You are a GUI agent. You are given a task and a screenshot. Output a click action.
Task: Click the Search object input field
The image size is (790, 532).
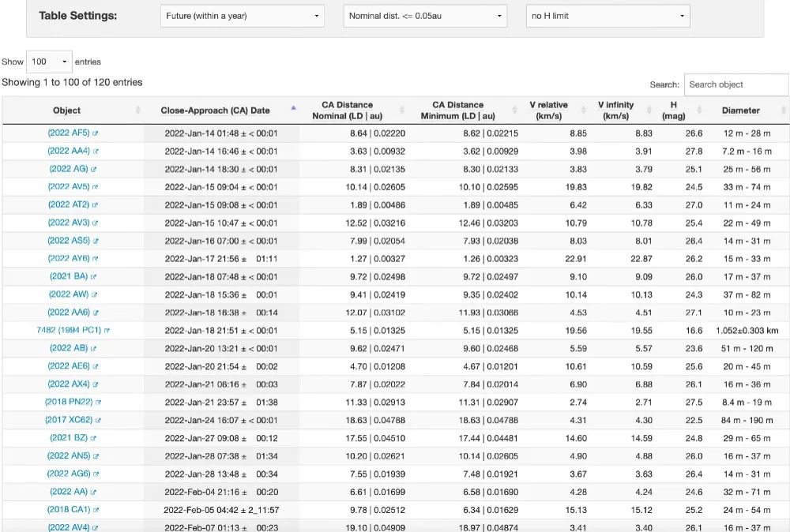pyautogui.click(x=735, y=84)
